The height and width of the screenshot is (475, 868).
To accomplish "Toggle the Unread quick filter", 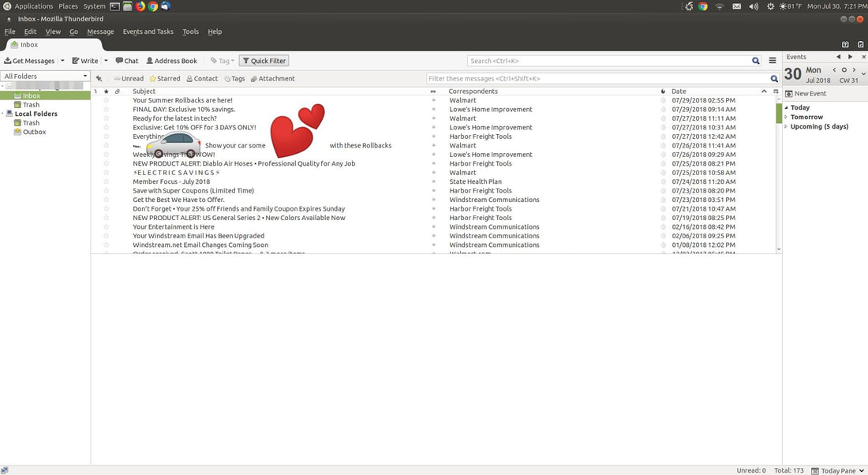I will pyautogui.click(x=128, y=79).
